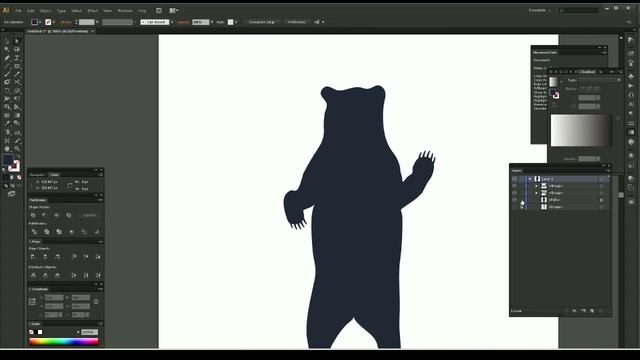Select the Hand tool

tap(7, 149)
